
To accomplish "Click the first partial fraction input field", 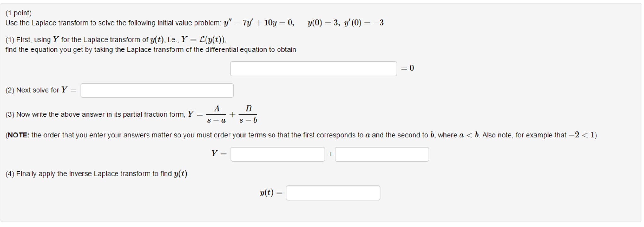I will tap(277, 154).
